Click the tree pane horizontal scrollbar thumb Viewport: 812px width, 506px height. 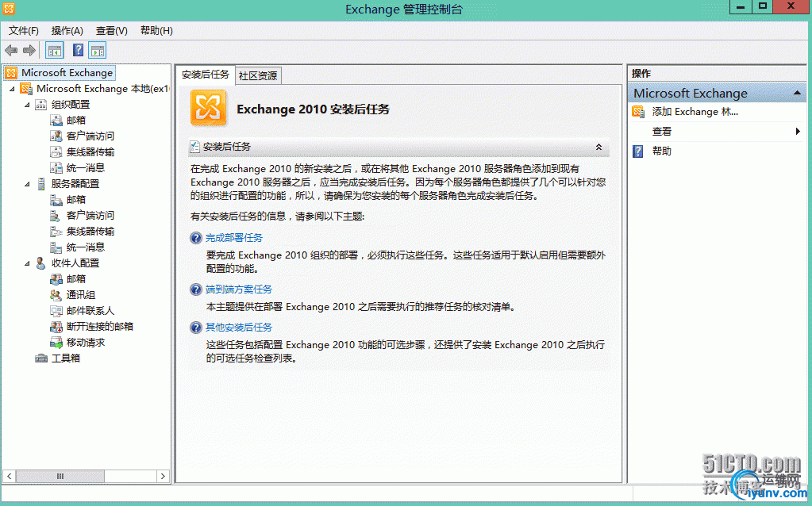(x=60, y=476)
